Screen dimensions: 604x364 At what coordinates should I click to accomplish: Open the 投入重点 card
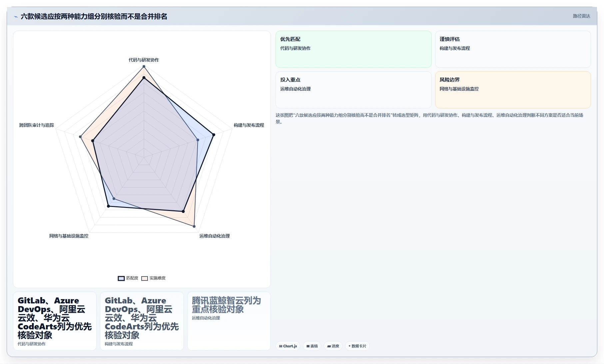point(353,90)
